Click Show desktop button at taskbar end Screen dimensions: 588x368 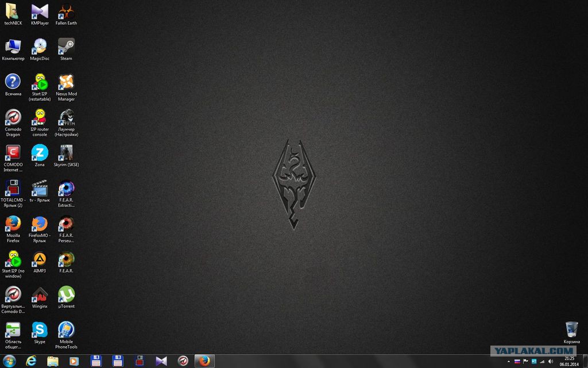(x=585, y=361)
